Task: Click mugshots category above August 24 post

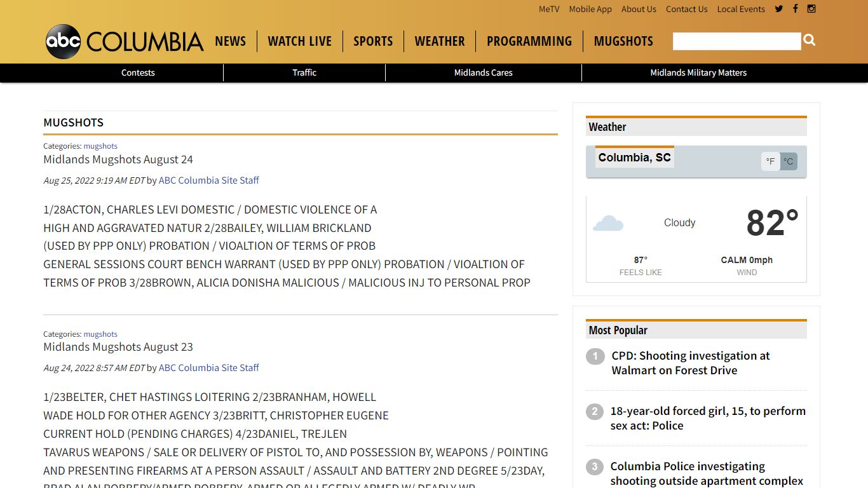Action: 100,146
